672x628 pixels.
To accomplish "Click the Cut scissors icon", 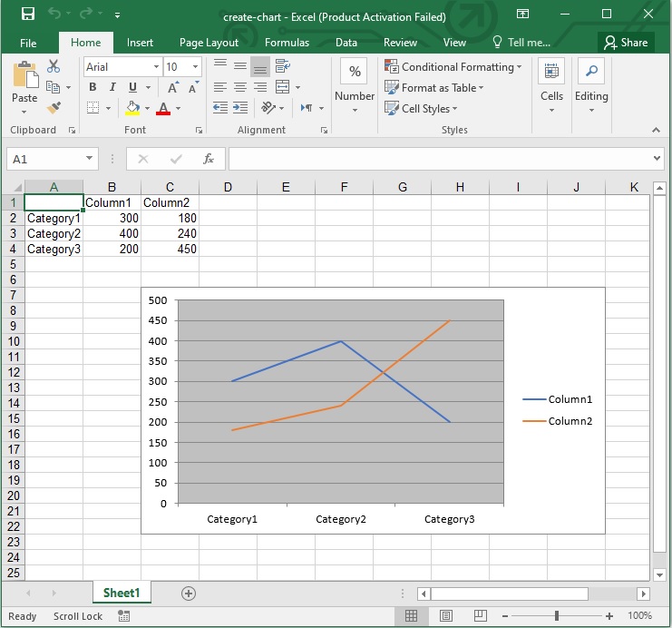I will (x=54, y=66).
